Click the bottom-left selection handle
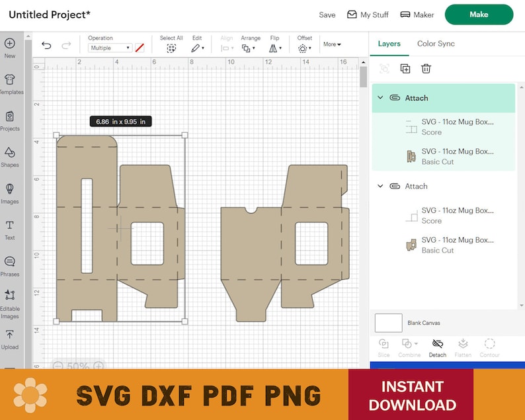This screenshot has height=420, width=525. [56, 321]
